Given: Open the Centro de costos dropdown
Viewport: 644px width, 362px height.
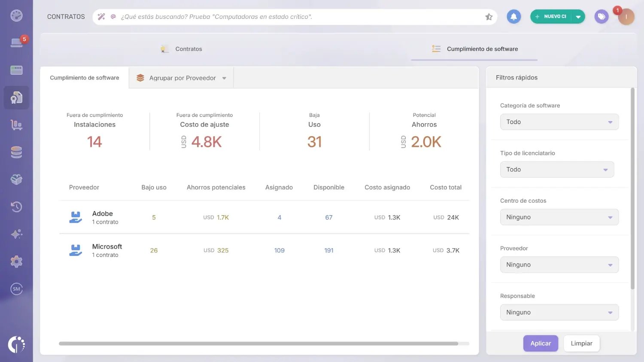Looking at the screenshot, I should click(559, 217).
